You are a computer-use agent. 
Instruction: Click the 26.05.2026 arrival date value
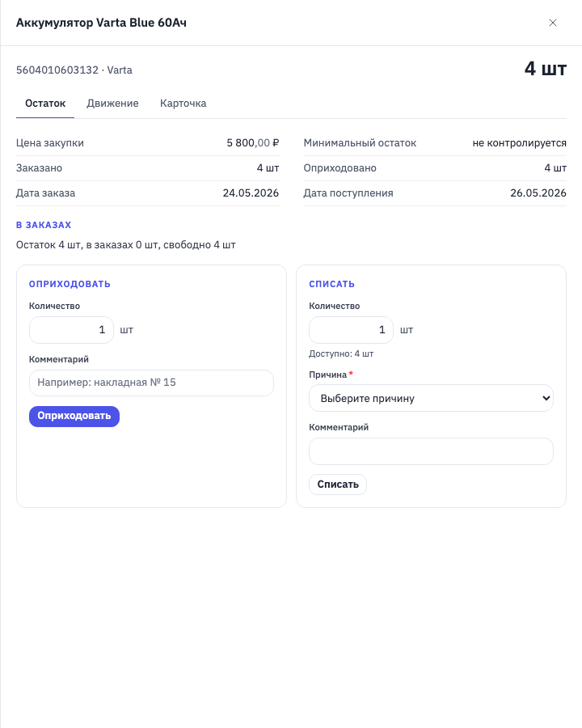[x=538, y=193]
